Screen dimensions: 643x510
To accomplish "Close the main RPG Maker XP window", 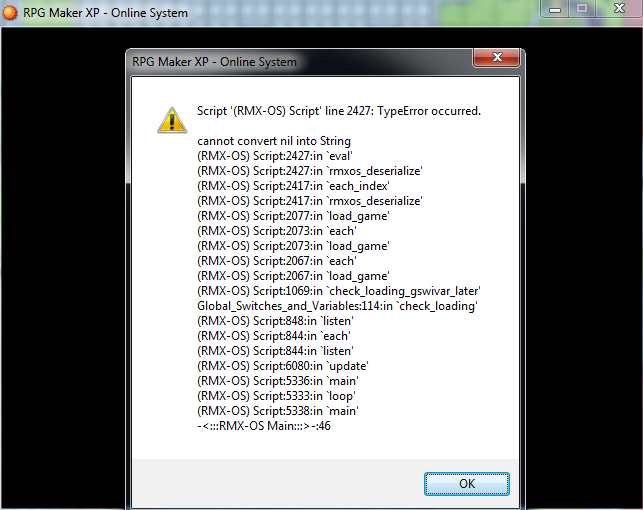I will [618, 9].
